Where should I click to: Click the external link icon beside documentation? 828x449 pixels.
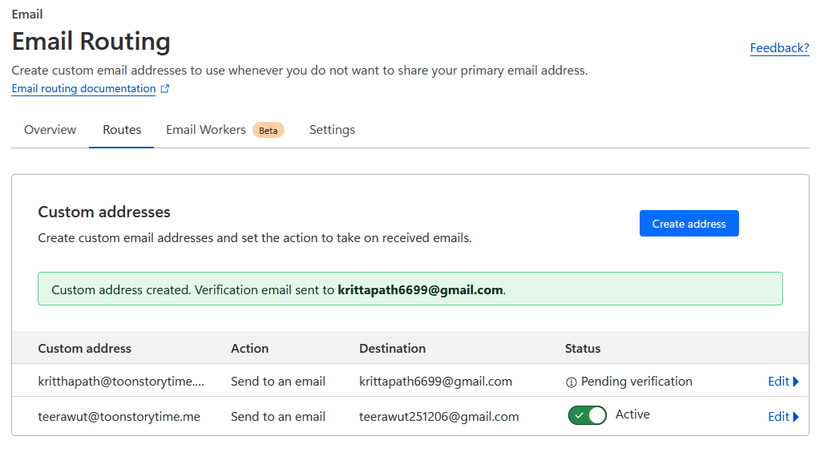(165, 89)
